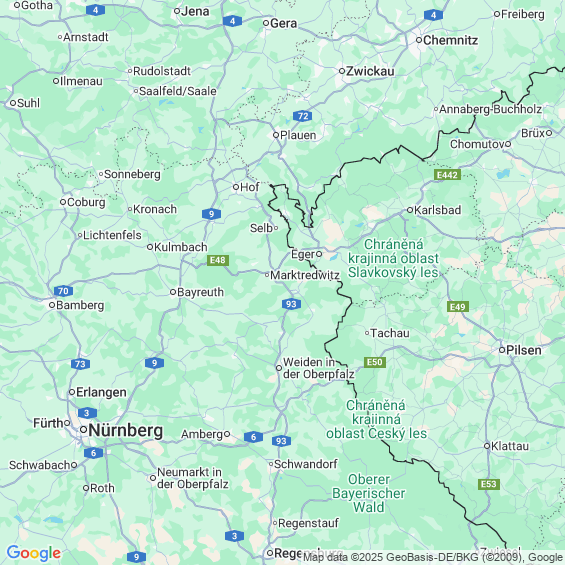
Task: Click the Slavkovský les protected area label
Action: (393, 258)
